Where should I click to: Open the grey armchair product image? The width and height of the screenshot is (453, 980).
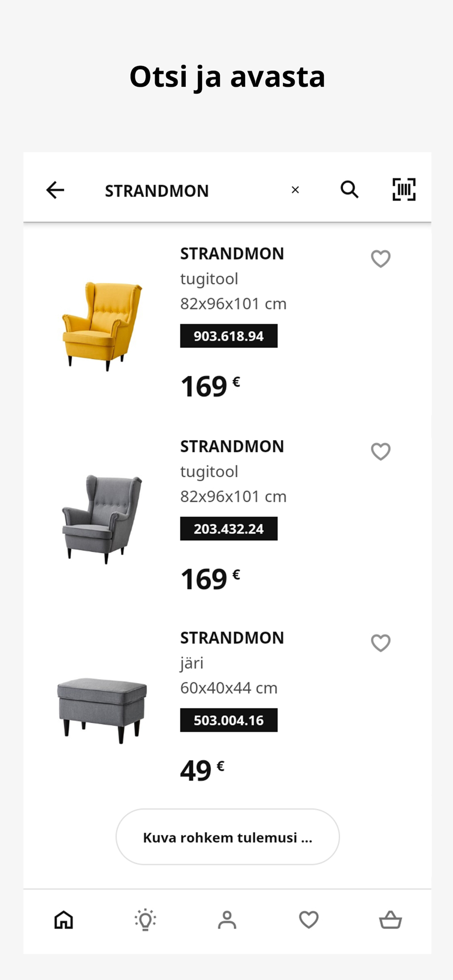coord(102,518)
